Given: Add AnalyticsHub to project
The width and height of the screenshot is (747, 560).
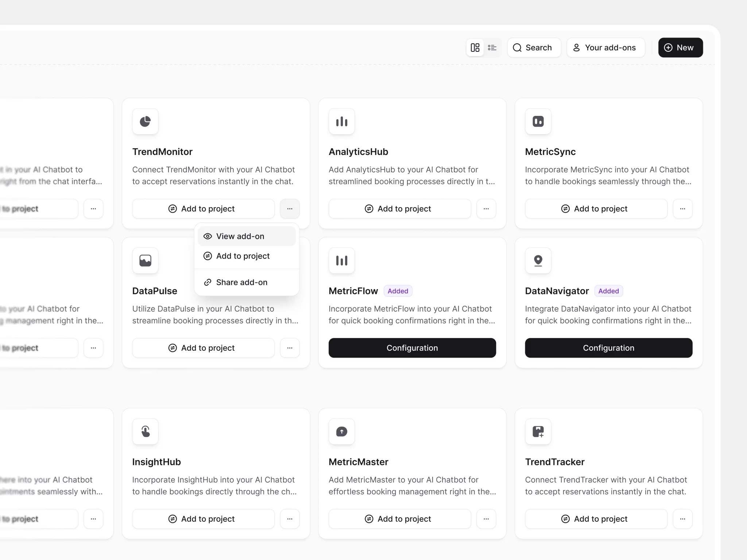Looking at the screenshot, I should (400, 209).
